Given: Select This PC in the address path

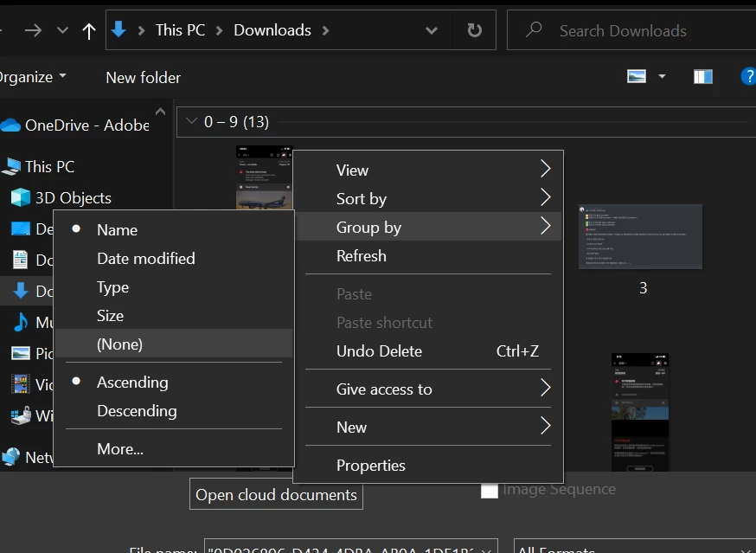Looking at the screenshot, I should coord(180,30).
